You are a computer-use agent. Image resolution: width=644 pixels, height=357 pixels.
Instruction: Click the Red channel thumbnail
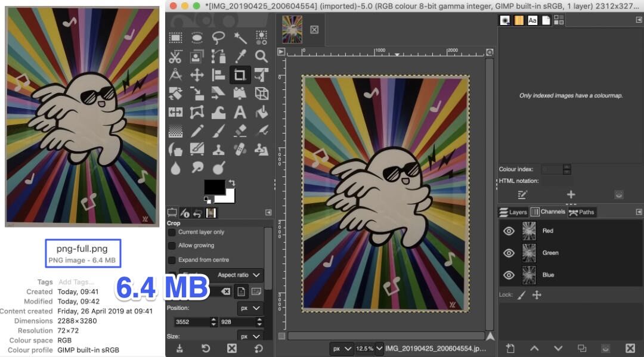[x=529, y=231]
